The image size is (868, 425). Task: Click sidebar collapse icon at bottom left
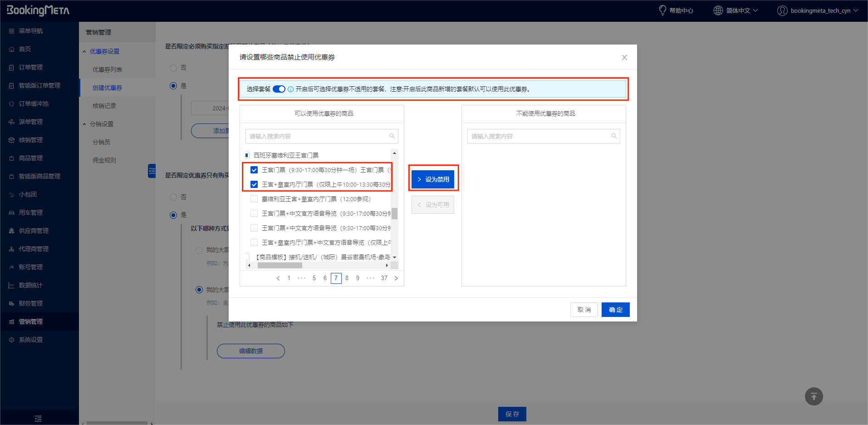[38, 418]
